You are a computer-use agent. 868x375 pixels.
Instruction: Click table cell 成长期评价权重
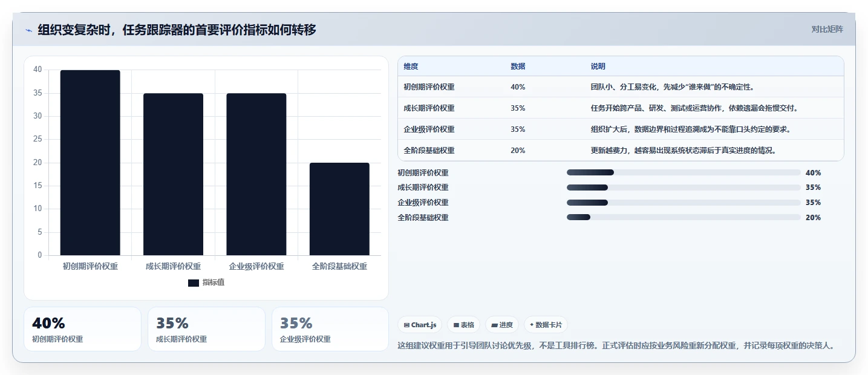coord(429,108)
